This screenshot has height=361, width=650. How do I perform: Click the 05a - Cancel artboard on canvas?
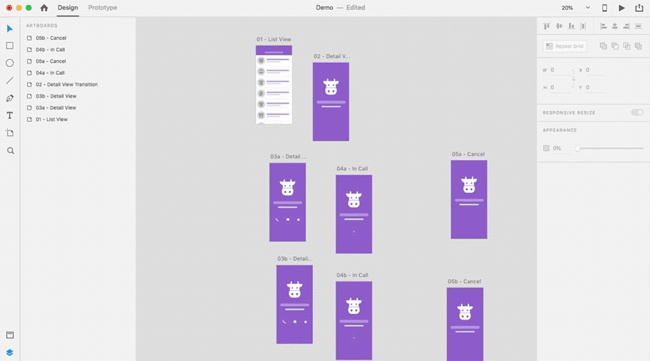[x=469, y=199]
